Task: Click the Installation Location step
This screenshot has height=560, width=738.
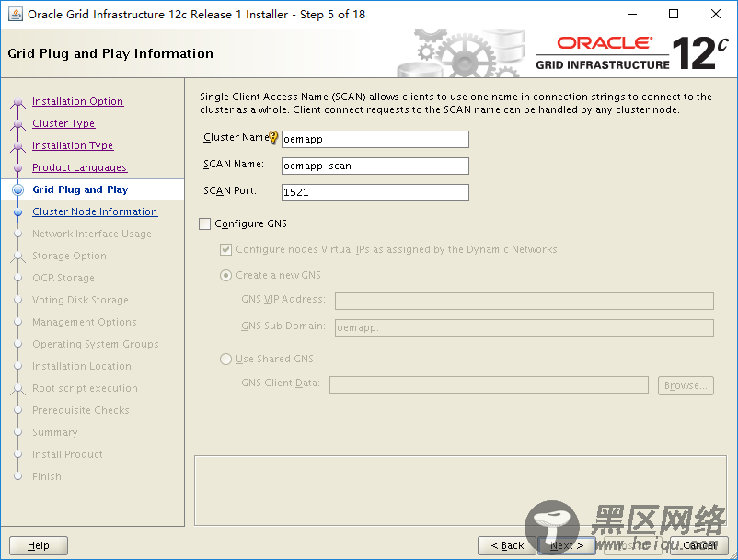Action: [81, 366]
